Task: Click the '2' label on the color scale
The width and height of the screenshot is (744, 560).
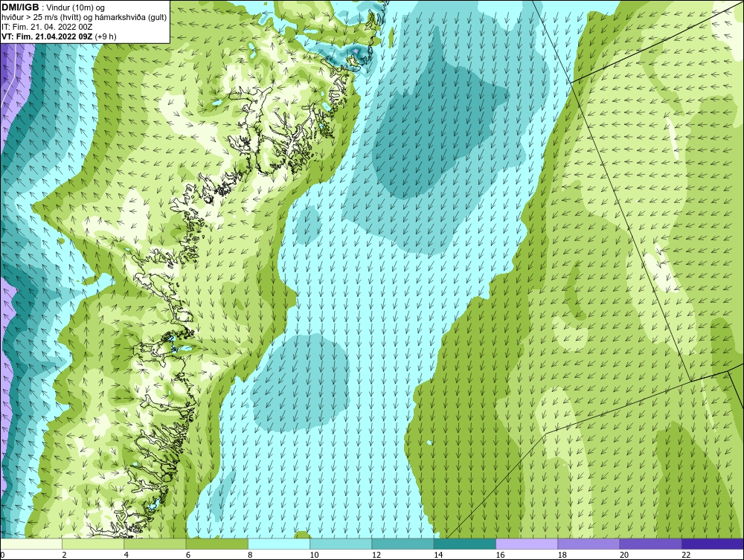Action: click(64, 556)
